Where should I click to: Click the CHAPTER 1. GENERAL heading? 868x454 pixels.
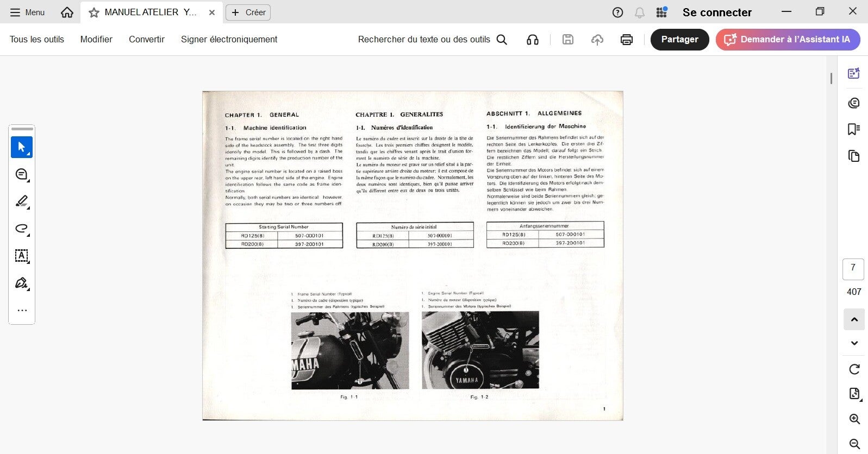pos(262,115)
